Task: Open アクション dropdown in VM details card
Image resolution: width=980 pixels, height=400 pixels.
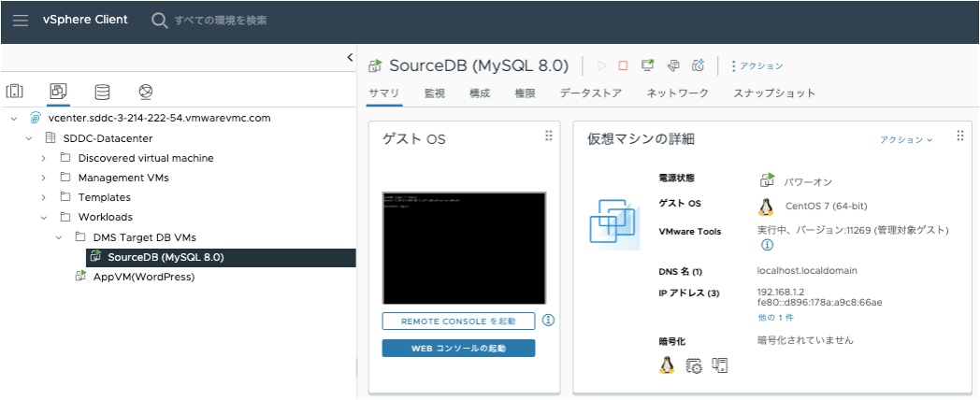Action: coord(906,140)
